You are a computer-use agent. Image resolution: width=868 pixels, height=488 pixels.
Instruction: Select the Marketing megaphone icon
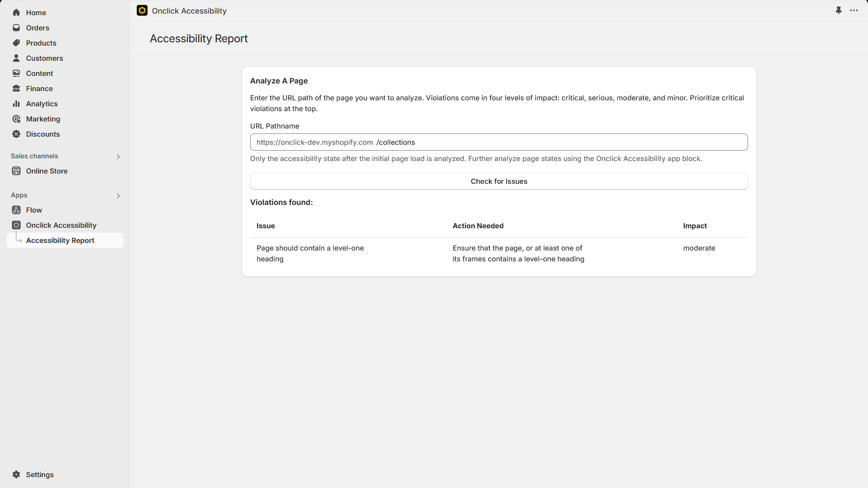(x=16, y=119)
